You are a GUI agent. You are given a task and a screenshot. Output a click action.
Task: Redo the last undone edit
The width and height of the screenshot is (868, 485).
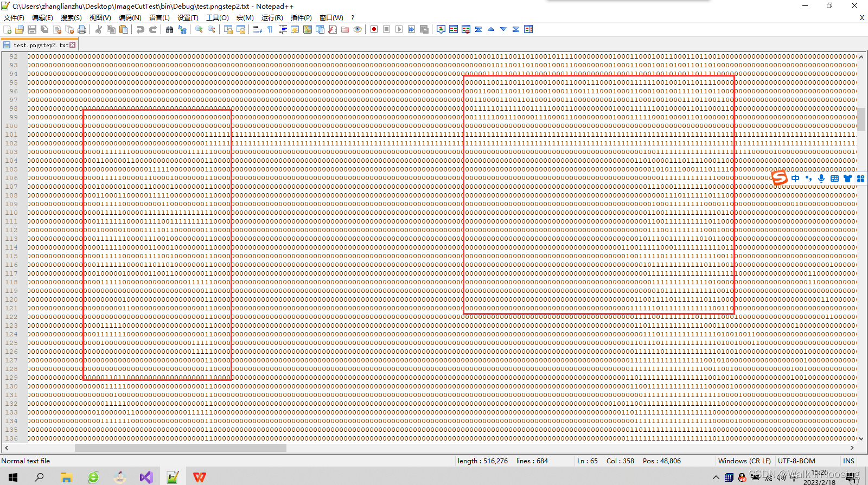tap(153, 29)
